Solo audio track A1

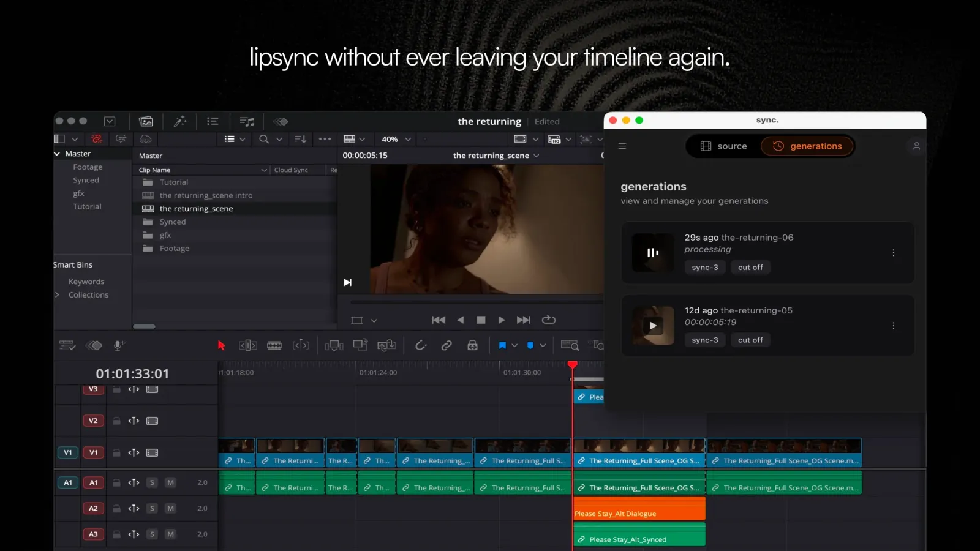pyautogui.click(x=152, y=482)
